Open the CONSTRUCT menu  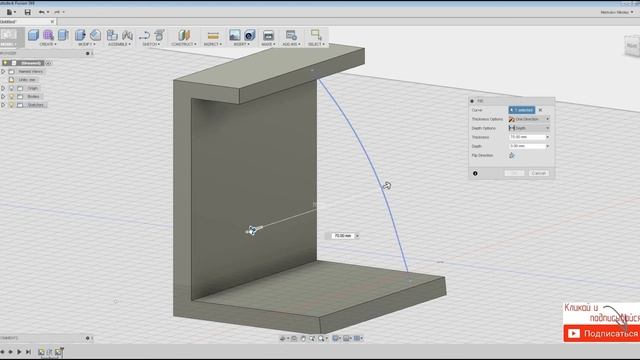pos(184,44)
